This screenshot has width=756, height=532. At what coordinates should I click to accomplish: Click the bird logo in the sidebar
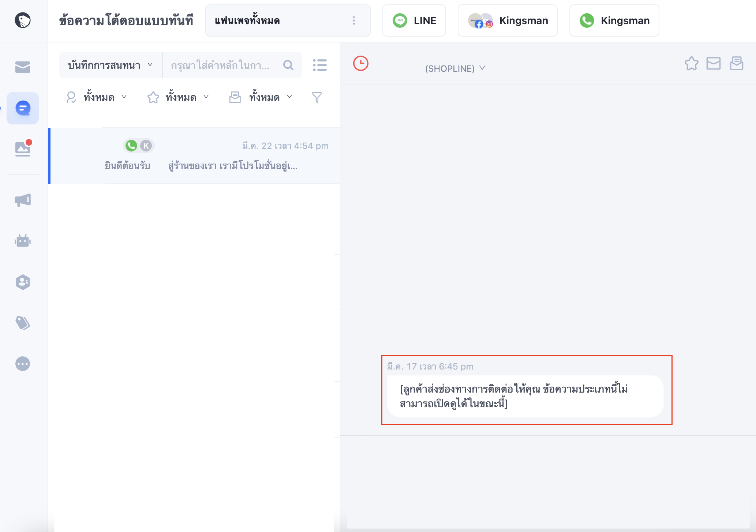[x=23, y=20]
